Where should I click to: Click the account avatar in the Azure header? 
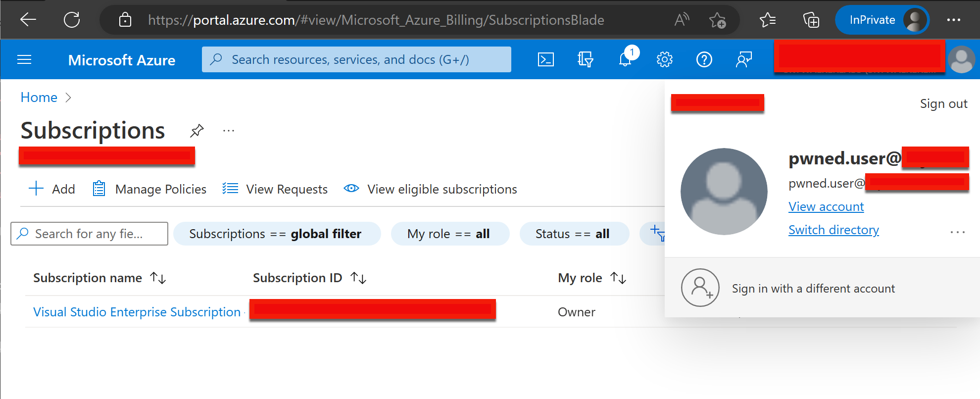pyautogui.click(x=962, y=60)
